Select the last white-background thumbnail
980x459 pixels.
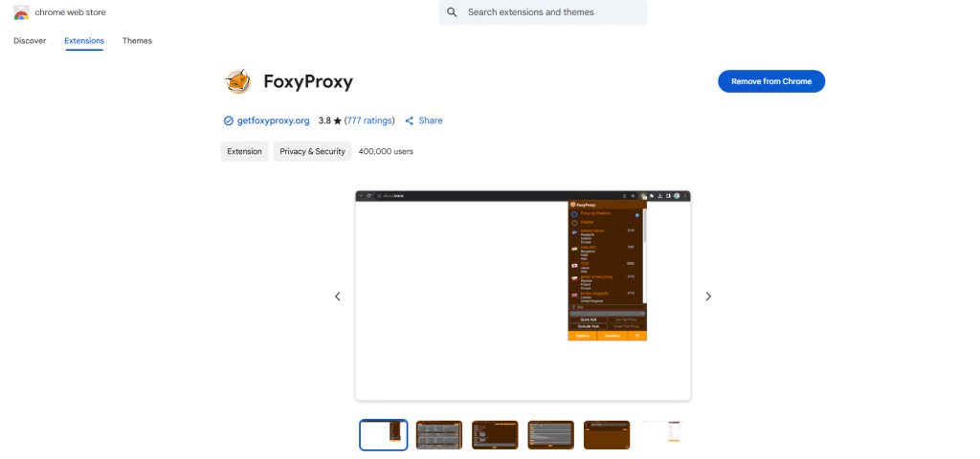pyautogui.click(x=662, y=435)
